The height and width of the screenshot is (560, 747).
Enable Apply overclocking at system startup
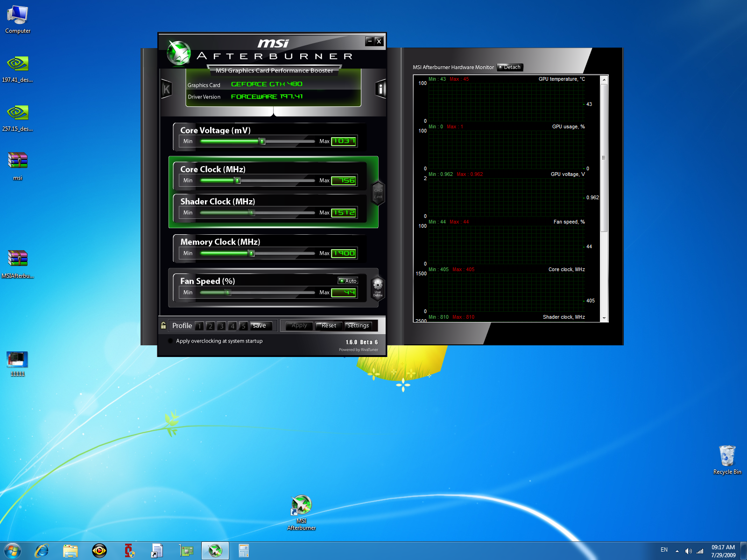(170, 341)
